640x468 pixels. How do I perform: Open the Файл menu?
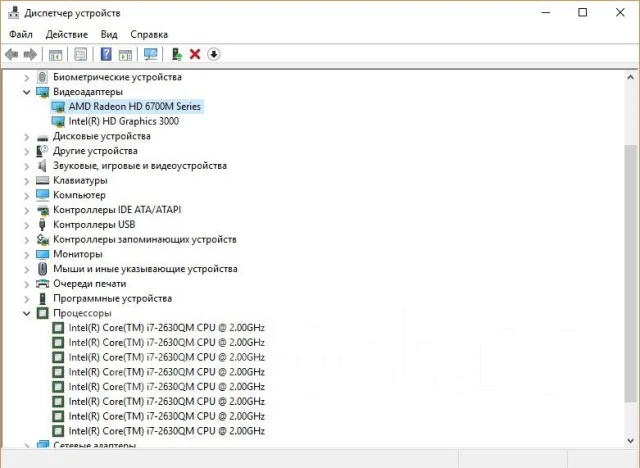[x=21, y=35]
